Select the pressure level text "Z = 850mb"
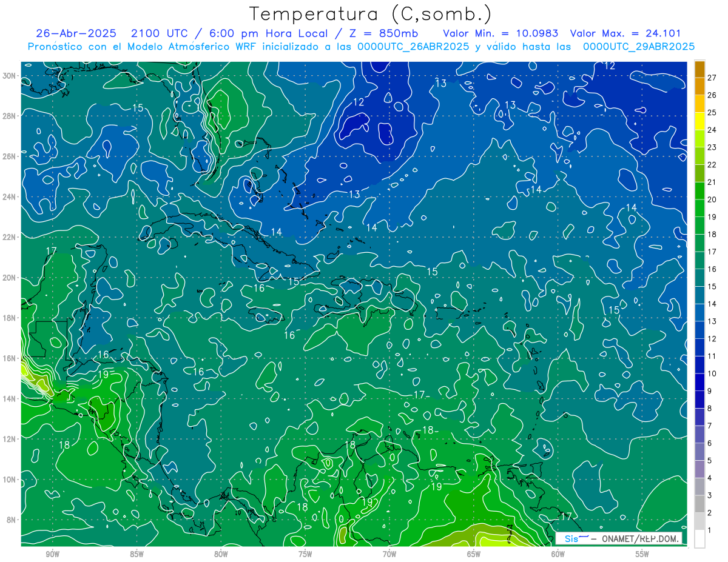This screenshot has width=728, height=562. pos(382,33)
